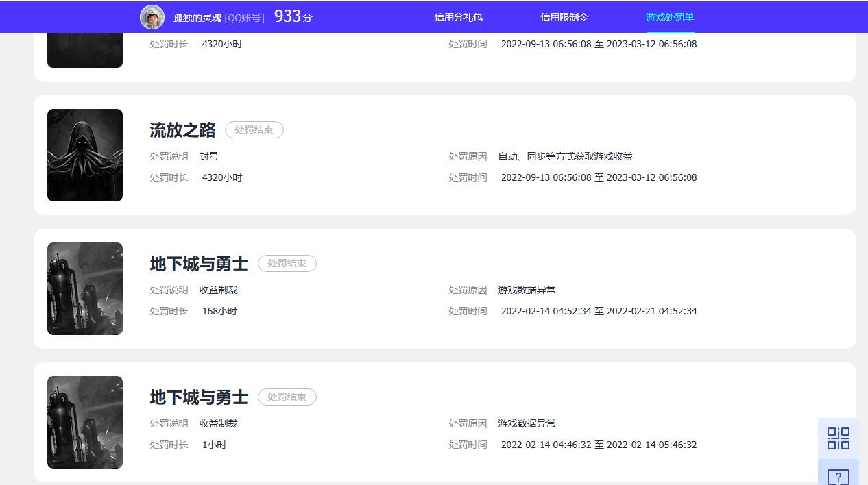868x485 pixels.
Task: Open the help question mark icon
Action: [x=838, y=476]
